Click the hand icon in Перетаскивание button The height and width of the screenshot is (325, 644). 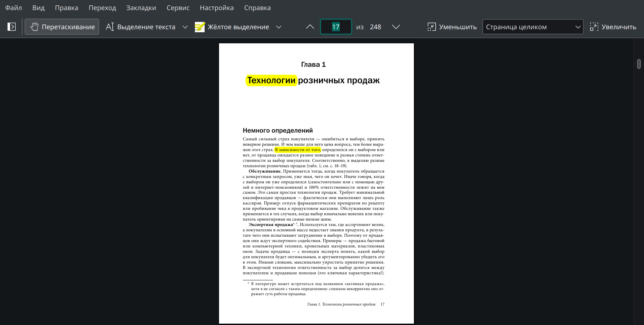coord(34,27)
